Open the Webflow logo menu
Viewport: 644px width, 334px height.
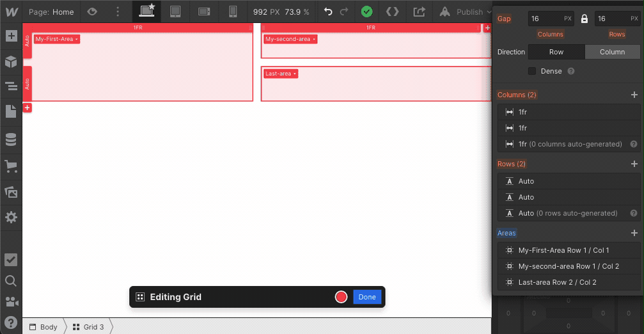(x=11, y=12)
